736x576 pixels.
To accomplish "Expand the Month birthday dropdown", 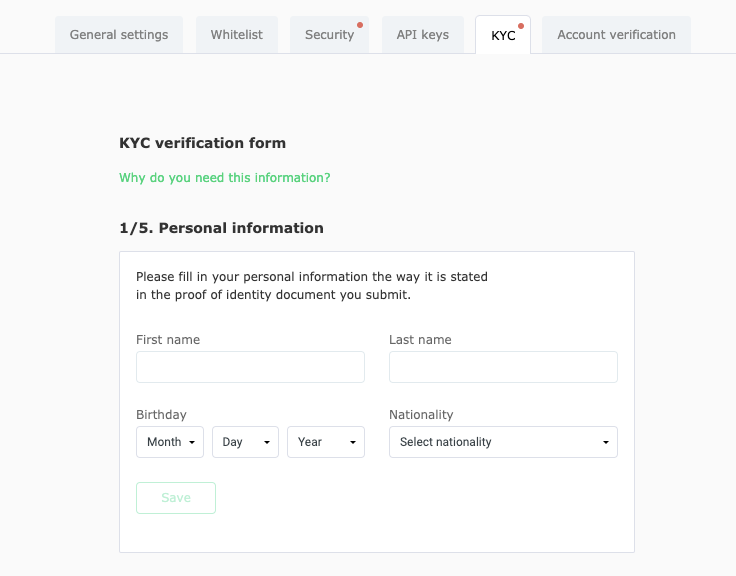I will (170, 442).
